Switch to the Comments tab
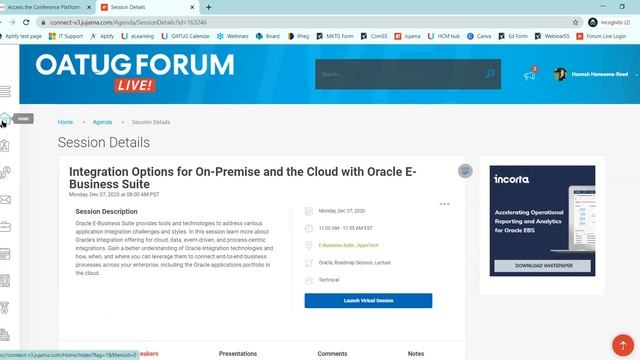 pyautogui.click(x=332, y=353)
